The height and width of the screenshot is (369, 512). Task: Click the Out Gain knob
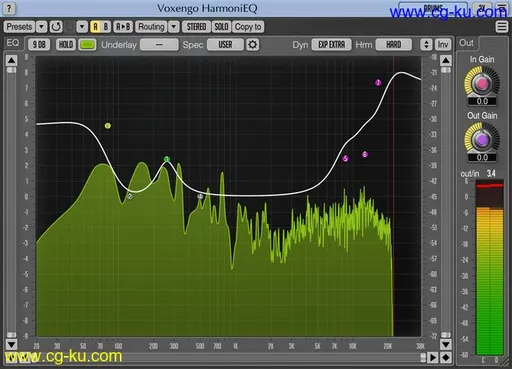[x=482, y=140]
